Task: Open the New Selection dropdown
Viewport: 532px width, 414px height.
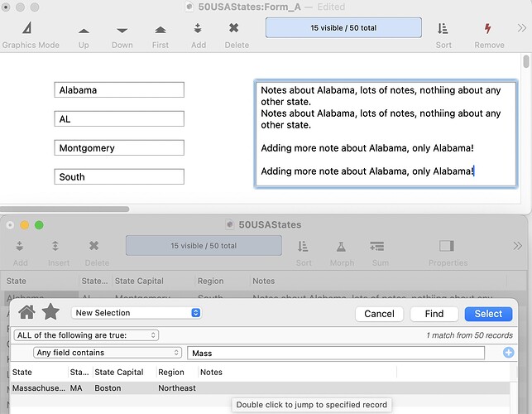Action: coord(137,313)
